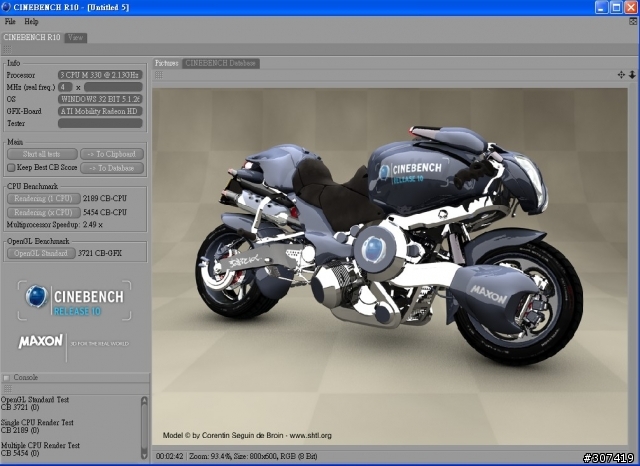The width and height of the screenshot is (640, 466).
Task: Switch to the View tab
Action: (76, 38)
